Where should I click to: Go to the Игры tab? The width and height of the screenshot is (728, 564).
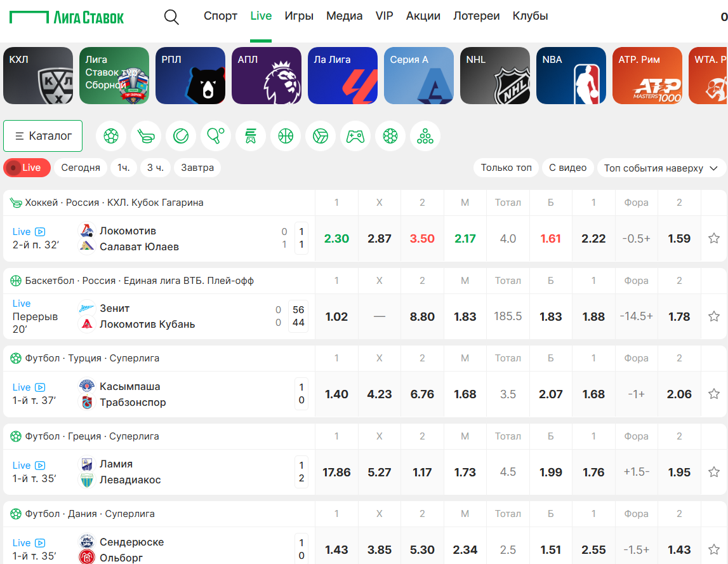(299, 16)
